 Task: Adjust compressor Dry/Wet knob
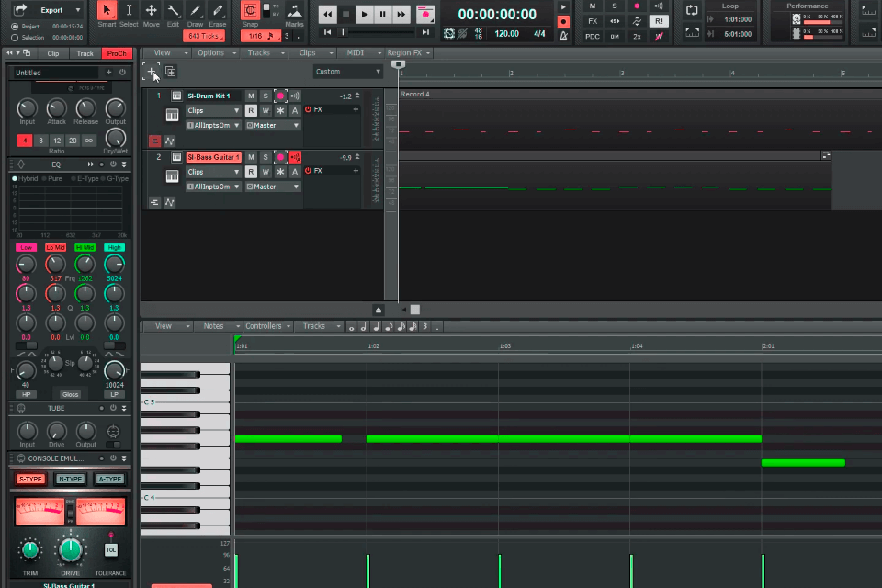[116, 137]
